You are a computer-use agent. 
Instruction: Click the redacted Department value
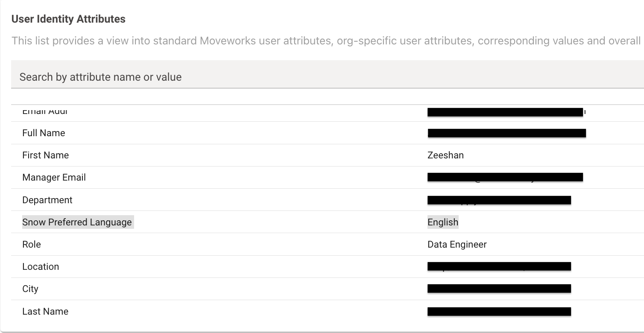coord(499,200)
